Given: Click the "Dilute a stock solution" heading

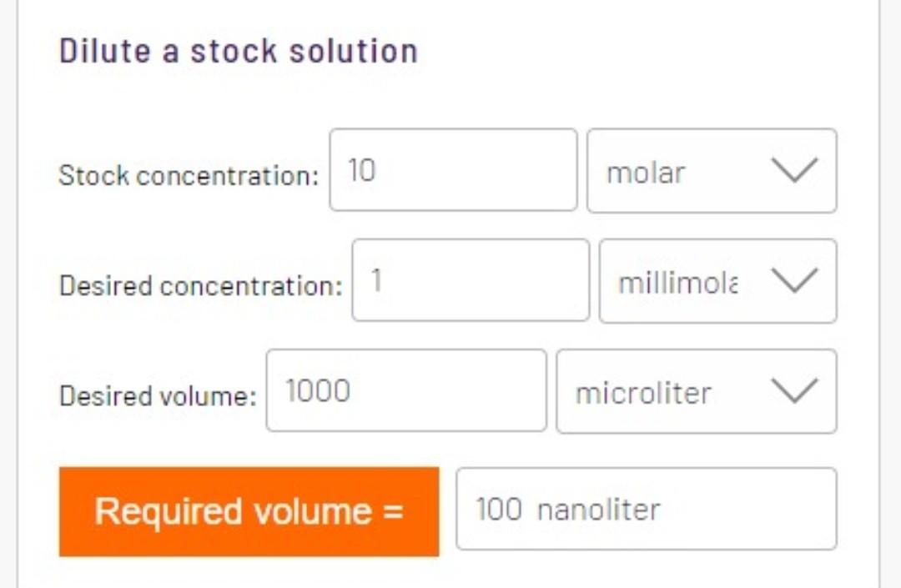Looking at the screenshot, I should click(238, 52).
